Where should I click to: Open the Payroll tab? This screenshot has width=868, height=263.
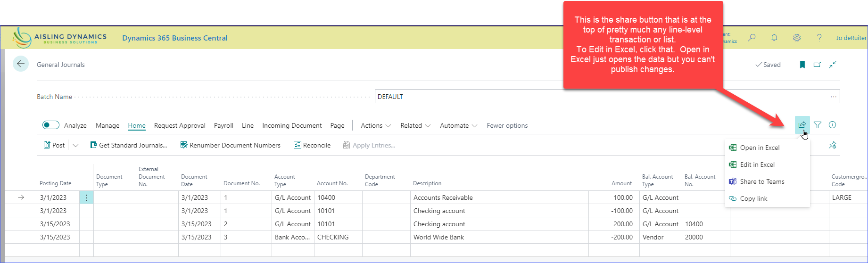click(x=223, y=125)
